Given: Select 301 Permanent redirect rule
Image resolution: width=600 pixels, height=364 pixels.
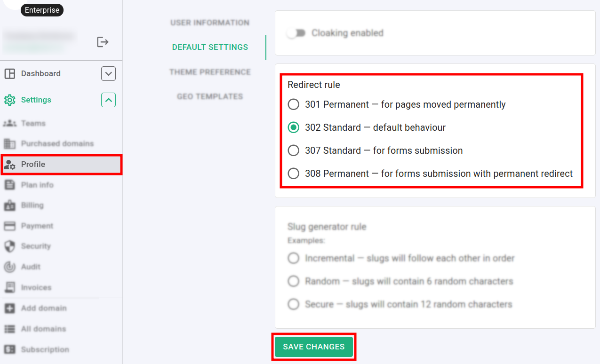Looking at the screenshot, I should 294,104.
